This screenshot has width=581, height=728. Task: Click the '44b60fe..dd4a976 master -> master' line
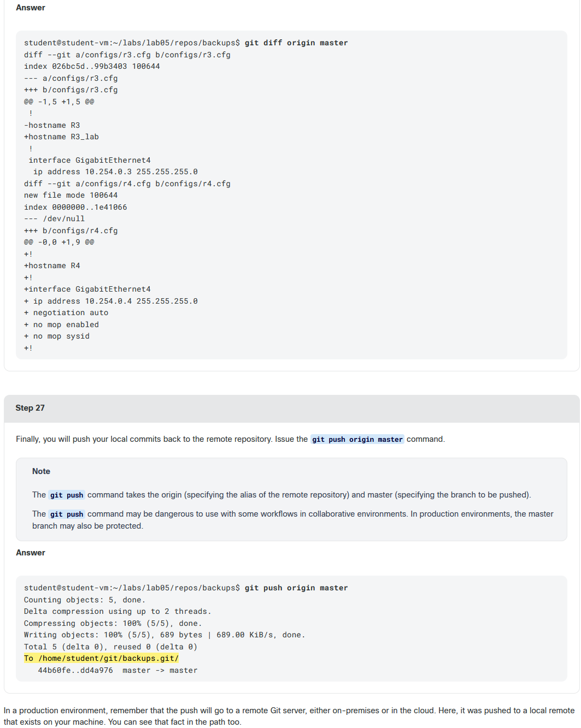(x=118, y=671)
